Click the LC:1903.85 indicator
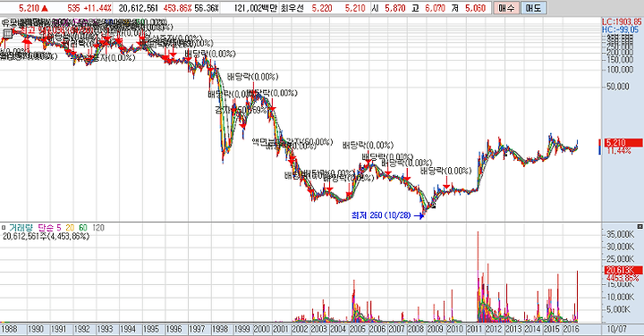 (x=622, y=22)
